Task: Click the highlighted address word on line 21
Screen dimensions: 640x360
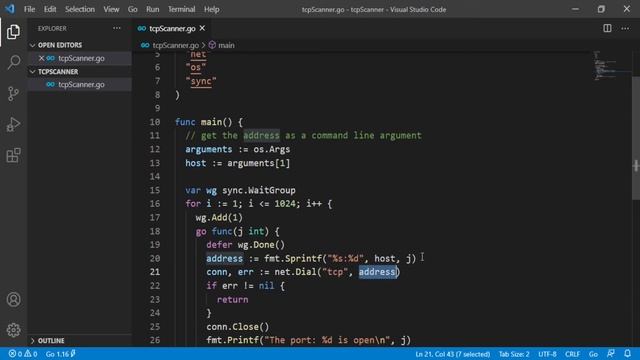Action: point(377,272)
